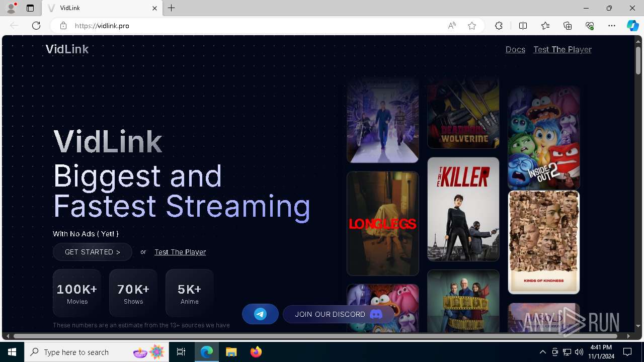644x362 pixels.
Task: Open Test The Player in header
Action: coord(562,49)
